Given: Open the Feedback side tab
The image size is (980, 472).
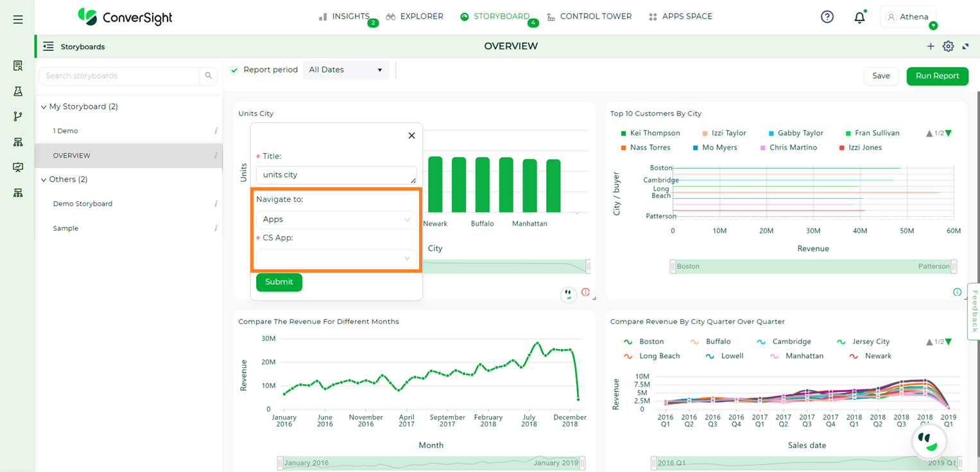Looking at the screenshot, I should point(974,311).
